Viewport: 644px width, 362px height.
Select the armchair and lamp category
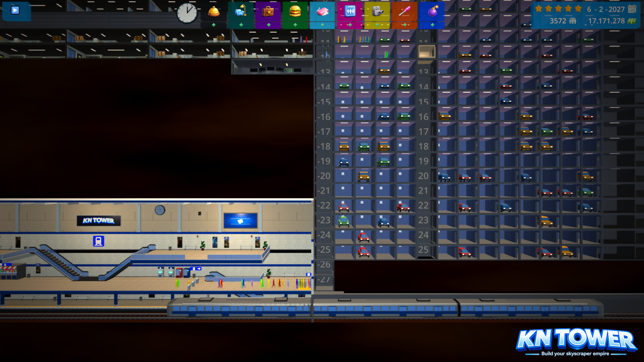pyautogui.click(x=241, y=12)
